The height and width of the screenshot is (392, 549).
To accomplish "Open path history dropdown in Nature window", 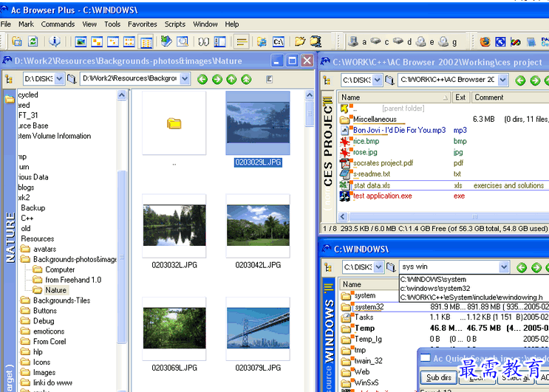I will click(x=185, y=79).
